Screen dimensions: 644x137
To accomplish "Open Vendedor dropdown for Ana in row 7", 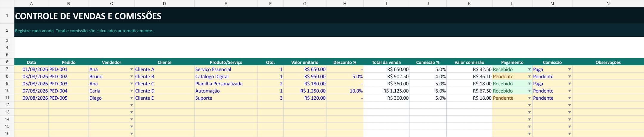I will pos(131,69).
